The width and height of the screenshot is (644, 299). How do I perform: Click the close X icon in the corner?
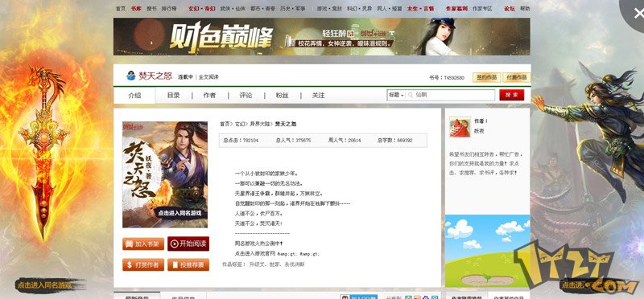click(x=638, y=14)
